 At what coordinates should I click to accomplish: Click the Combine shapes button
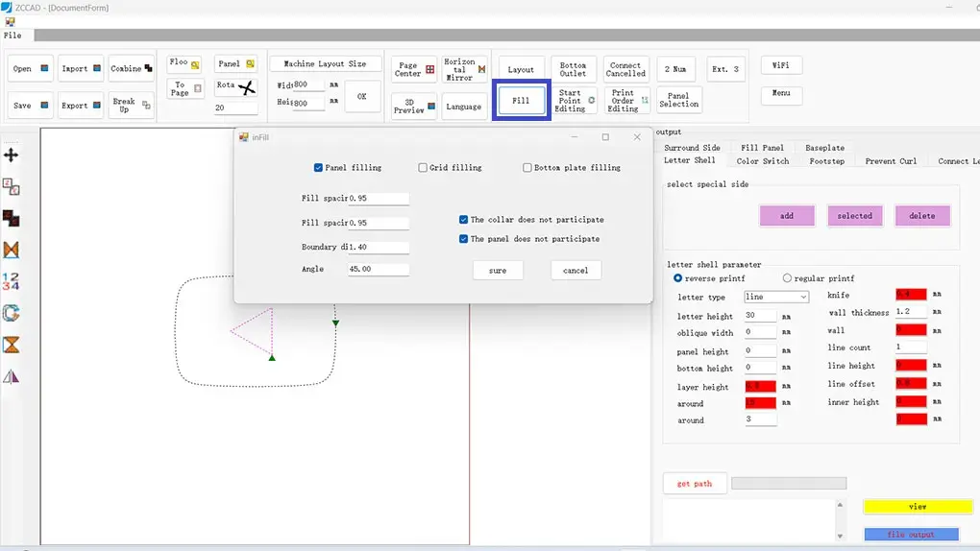132,69
